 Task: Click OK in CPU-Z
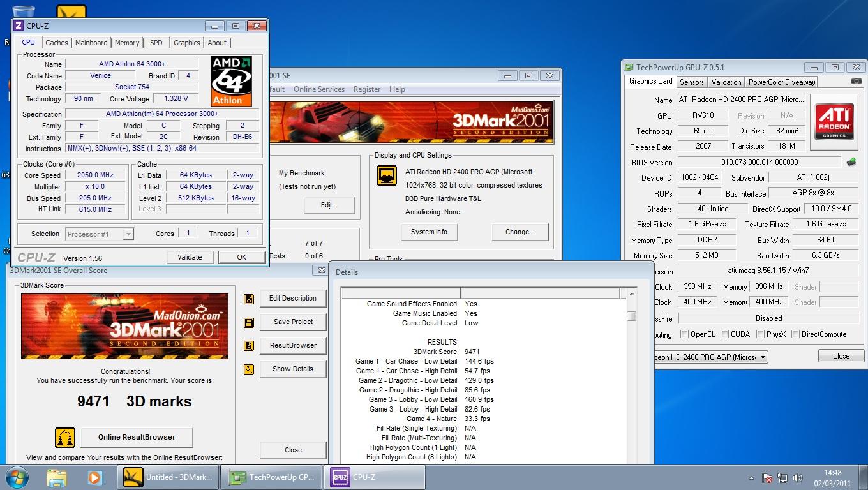pyautogui.click(x=241, y=257)
